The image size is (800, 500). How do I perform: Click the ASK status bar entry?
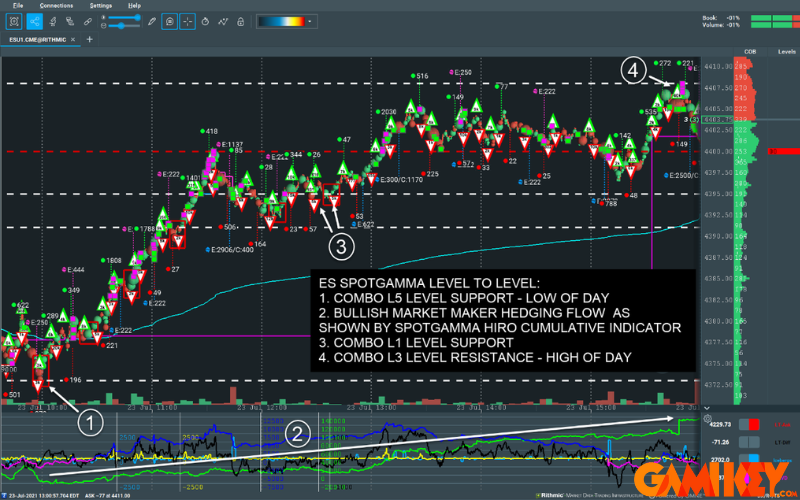[x=107, y=495]
